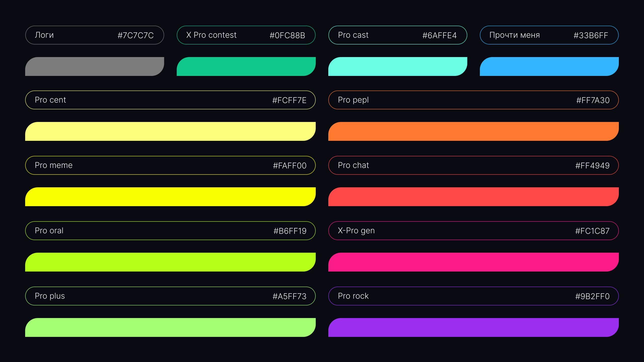Select the Pro rock label pill
The height and width of the screenshot is (362, 644).
(473, 296)
